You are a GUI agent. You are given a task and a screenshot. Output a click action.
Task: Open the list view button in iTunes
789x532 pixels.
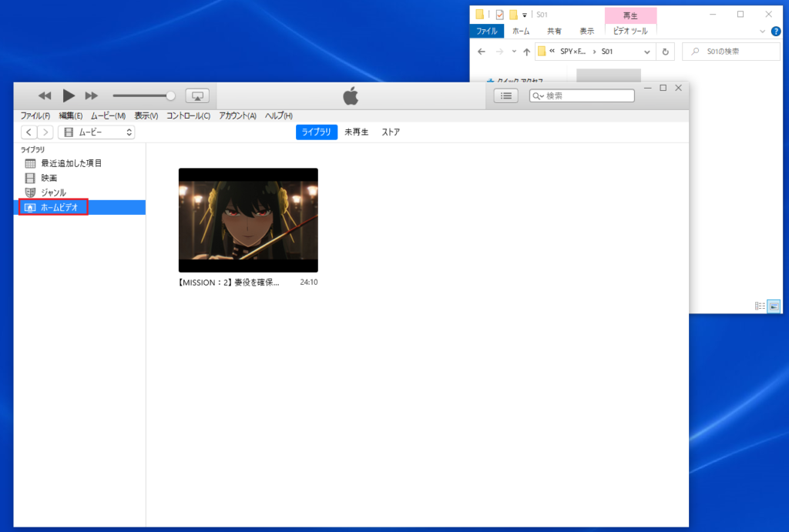(506, 95)
